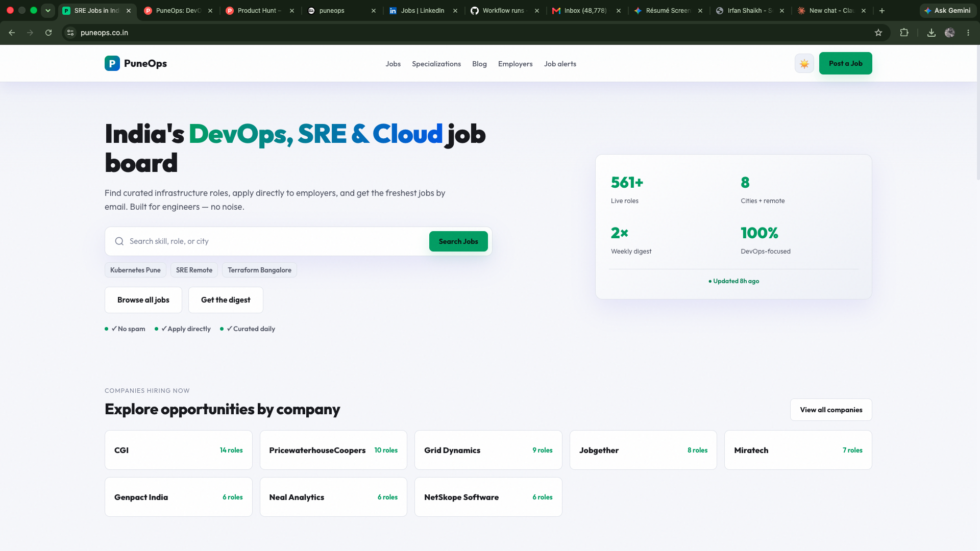980x551 pixels.
Task: Open the Chrome three-dot menu
Action: point(968,33)
